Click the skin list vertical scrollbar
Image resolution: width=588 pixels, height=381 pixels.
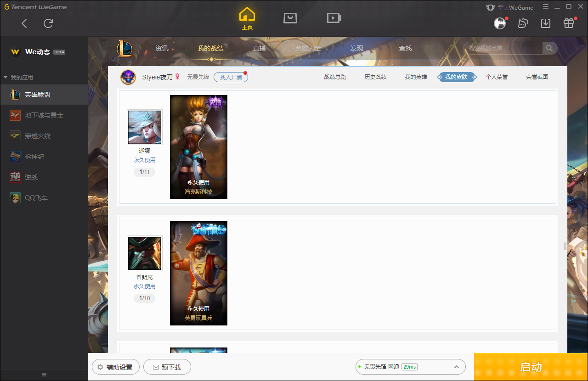pos(565,246)
